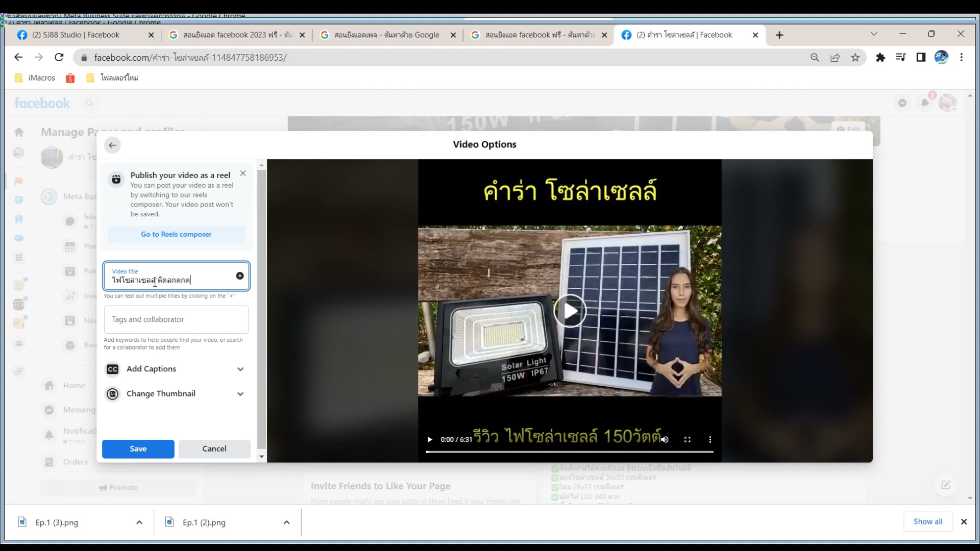
Task: Seek using the video progress bar
Action: tap(568, 452)
